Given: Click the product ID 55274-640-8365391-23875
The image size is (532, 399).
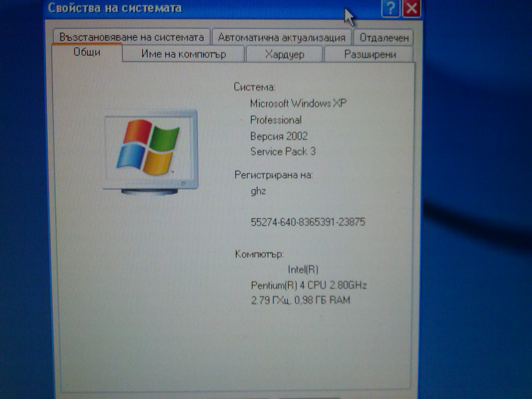Looking at the screenshot, I should click(x=308, y=222).
